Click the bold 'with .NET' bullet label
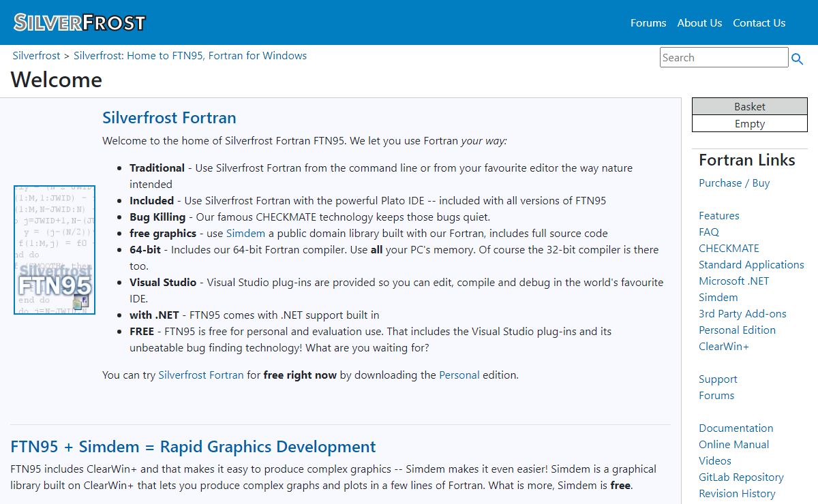818x504 pixels. tap(154, 315)
